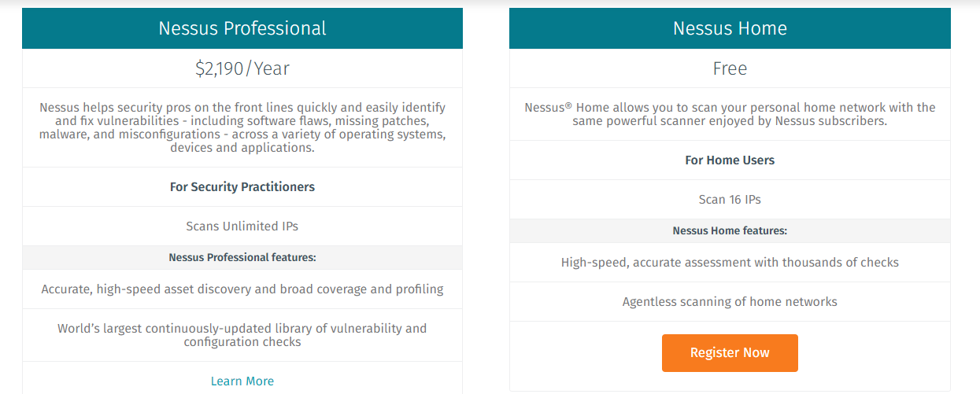Select the $2,190 price amount

coord(220,68)
